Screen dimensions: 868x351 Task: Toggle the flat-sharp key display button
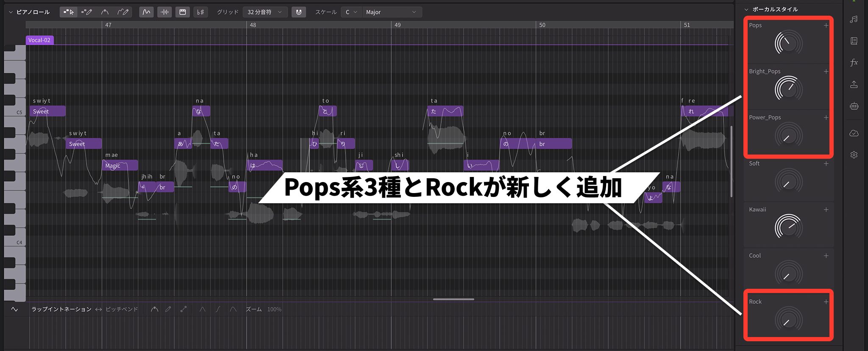click(x=200, y=12)
